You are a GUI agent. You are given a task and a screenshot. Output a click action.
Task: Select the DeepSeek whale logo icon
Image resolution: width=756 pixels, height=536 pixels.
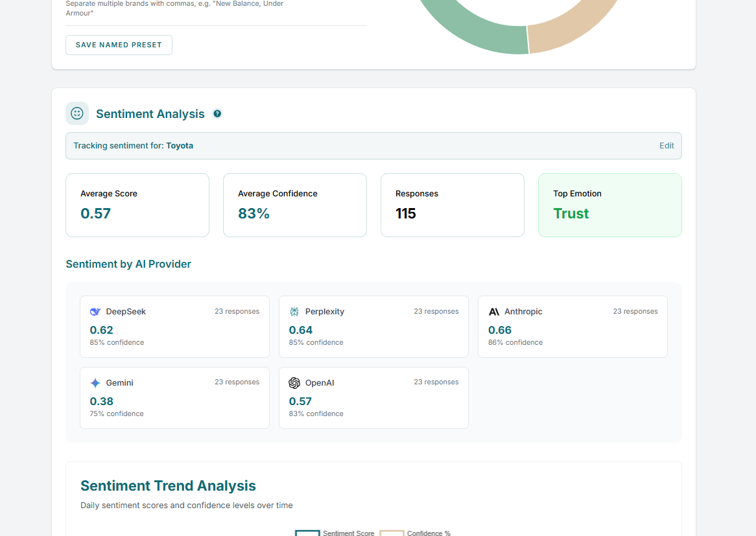(x=95, y=312)
